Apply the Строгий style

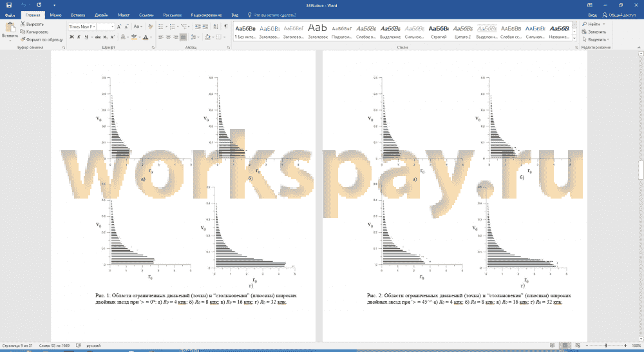click(439, 32)
